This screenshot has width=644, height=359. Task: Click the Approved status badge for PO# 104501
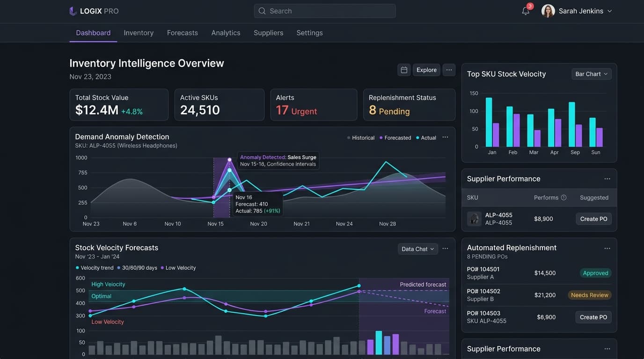pos(595,273)
